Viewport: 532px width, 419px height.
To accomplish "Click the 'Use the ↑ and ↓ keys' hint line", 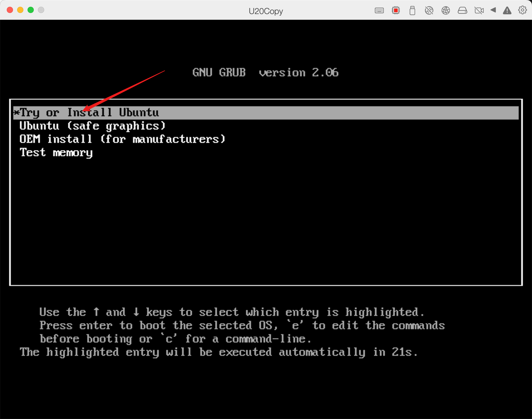I will pyautogui.click(x=232, y=312).
